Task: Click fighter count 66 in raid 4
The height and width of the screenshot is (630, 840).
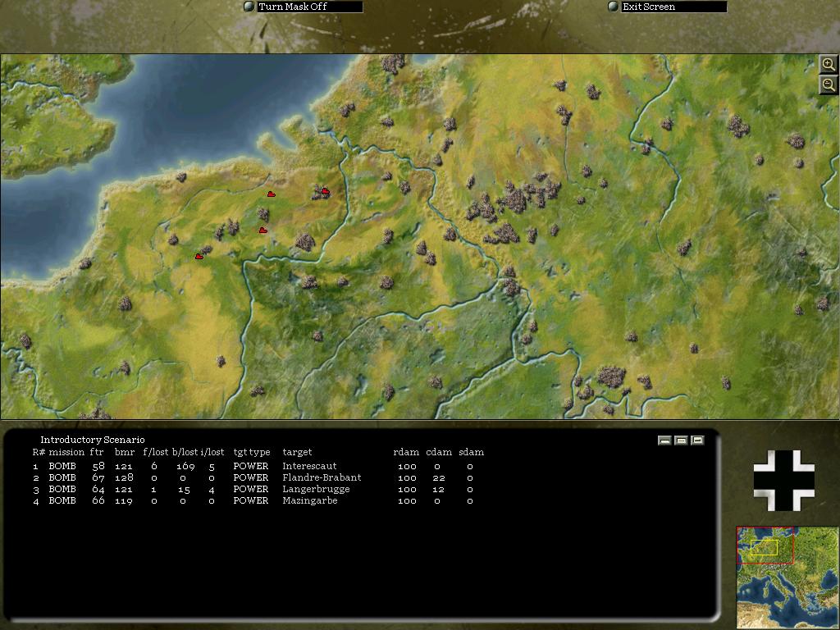Action: coord(98,500)
